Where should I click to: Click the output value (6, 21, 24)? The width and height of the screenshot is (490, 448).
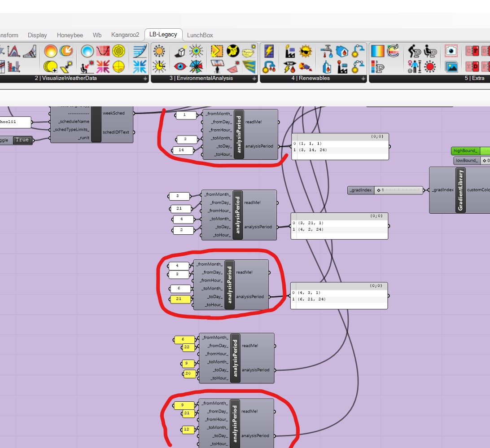312,299
